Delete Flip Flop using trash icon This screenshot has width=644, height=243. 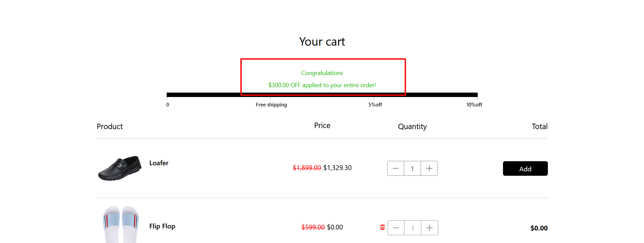(382, 227)
